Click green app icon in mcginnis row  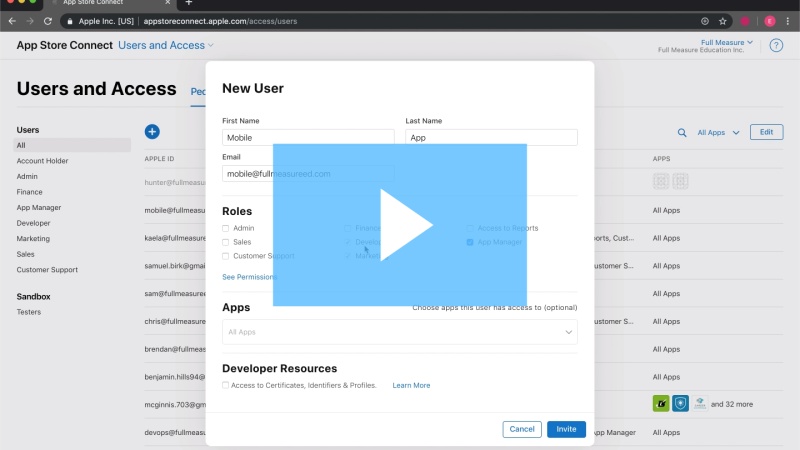(x=661, y=404)
